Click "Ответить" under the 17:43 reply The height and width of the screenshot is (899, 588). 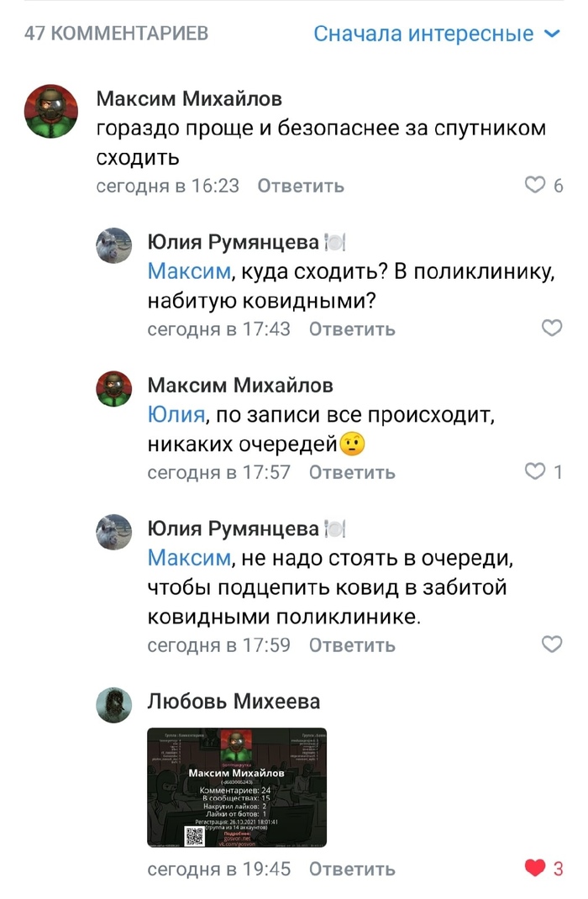(352, 329)
